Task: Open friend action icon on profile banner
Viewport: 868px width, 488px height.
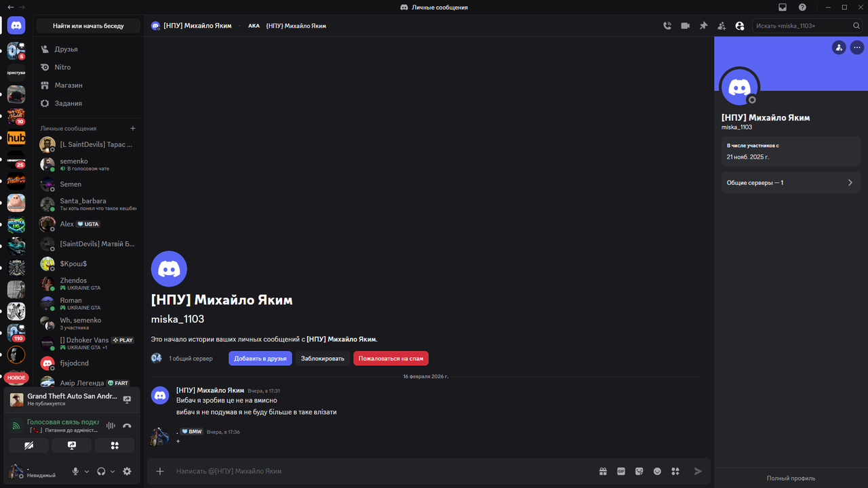Action: [x=839, y=47]
